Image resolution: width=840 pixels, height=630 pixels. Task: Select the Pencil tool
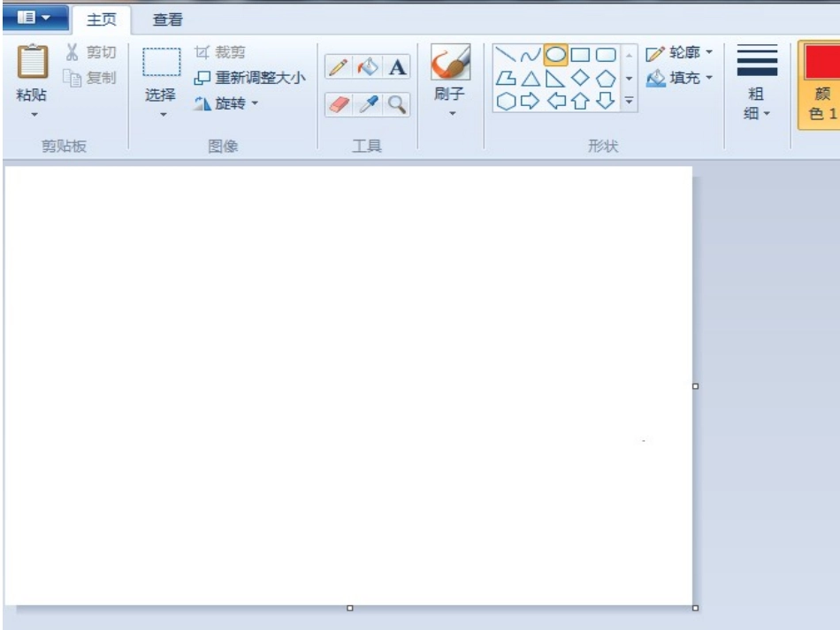[x=338, y=67]
